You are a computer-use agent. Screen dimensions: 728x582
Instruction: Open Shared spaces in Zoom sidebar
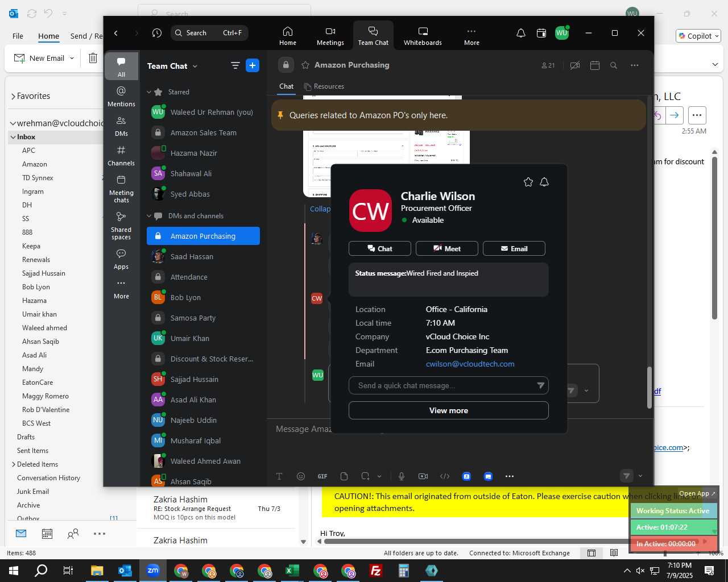[121, 226]
